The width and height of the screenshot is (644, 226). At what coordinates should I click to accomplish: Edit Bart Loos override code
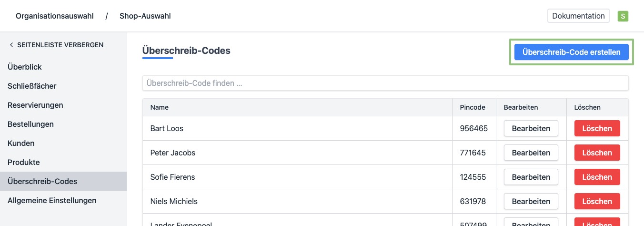pyautogui.click(x=531, y=128)
